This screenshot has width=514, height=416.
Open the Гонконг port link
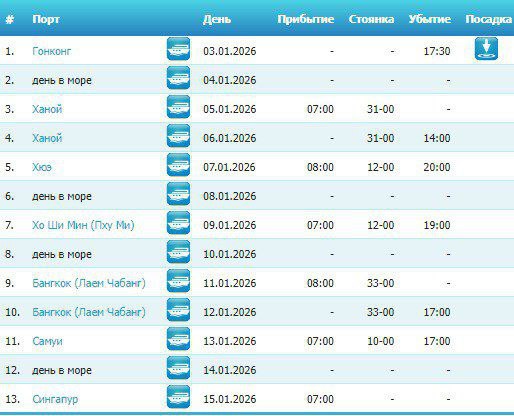pos(52,51)
